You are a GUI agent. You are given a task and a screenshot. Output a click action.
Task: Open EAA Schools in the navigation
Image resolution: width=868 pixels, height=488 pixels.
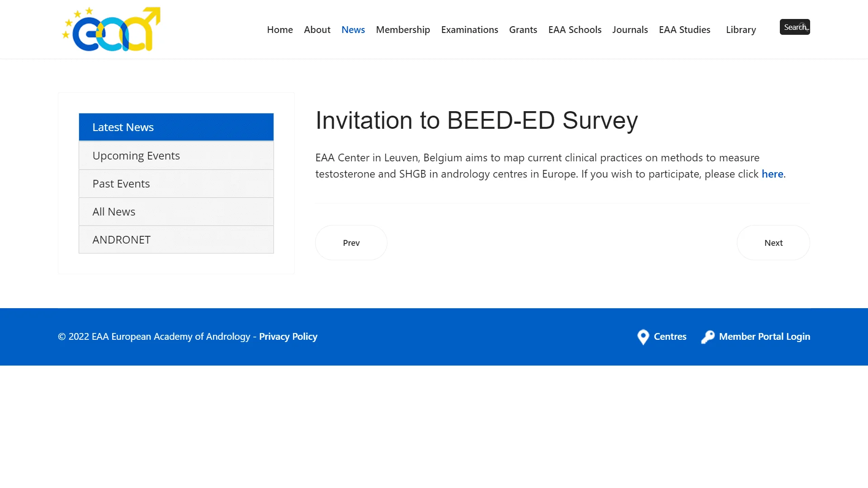click(x=575, y=30)
